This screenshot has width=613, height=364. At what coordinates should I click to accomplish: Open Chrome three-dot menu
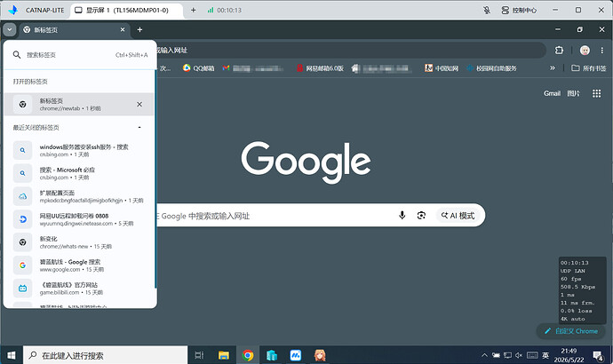pyautogui.click(x=602, y=50)
